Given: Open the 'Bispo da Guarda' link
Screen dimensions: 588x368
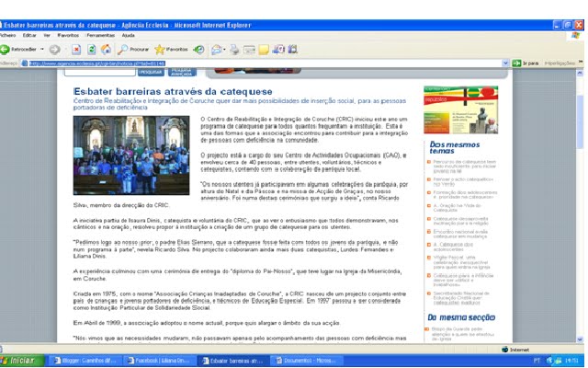Looking at the screenshot, I should [x=463, y=334].
